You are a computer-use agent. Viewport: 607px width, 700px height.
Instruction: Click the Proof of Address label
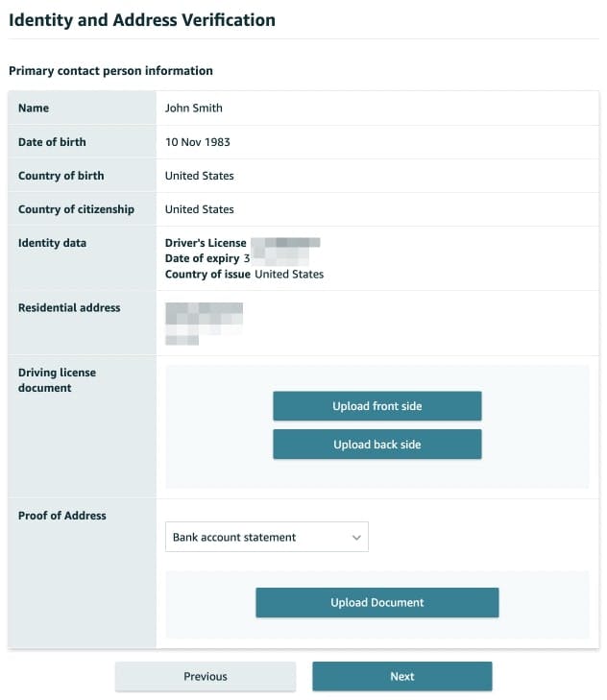61,516
